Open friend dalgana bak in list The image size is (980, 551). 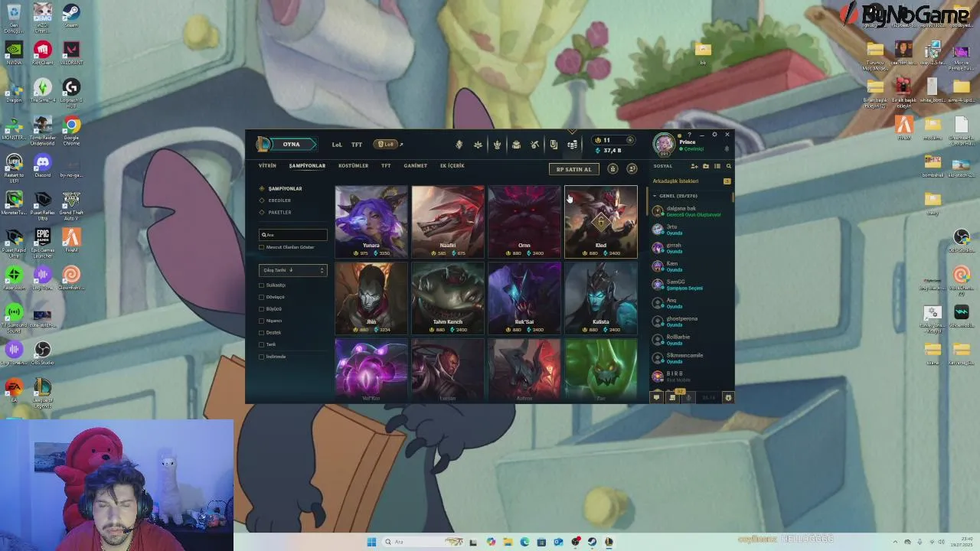[691, 211]
